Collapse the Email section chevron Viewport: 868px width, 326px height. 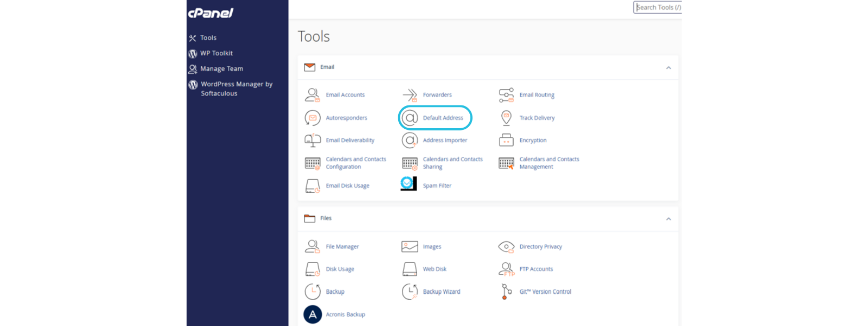pyautogui.click(x=668, y=68)
